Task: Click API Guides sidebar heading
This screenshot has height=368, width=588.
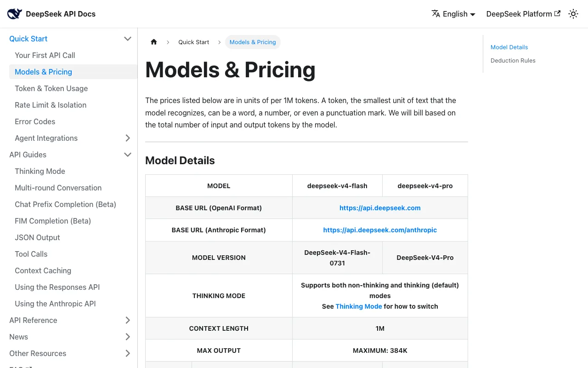Action: [28, 155]
